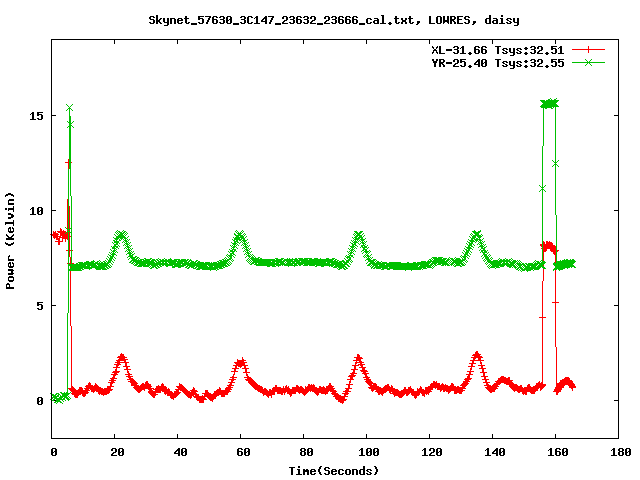
Task: Click the x-axis tick label 120
Action: pyautogui.click(x=431, y=452)
